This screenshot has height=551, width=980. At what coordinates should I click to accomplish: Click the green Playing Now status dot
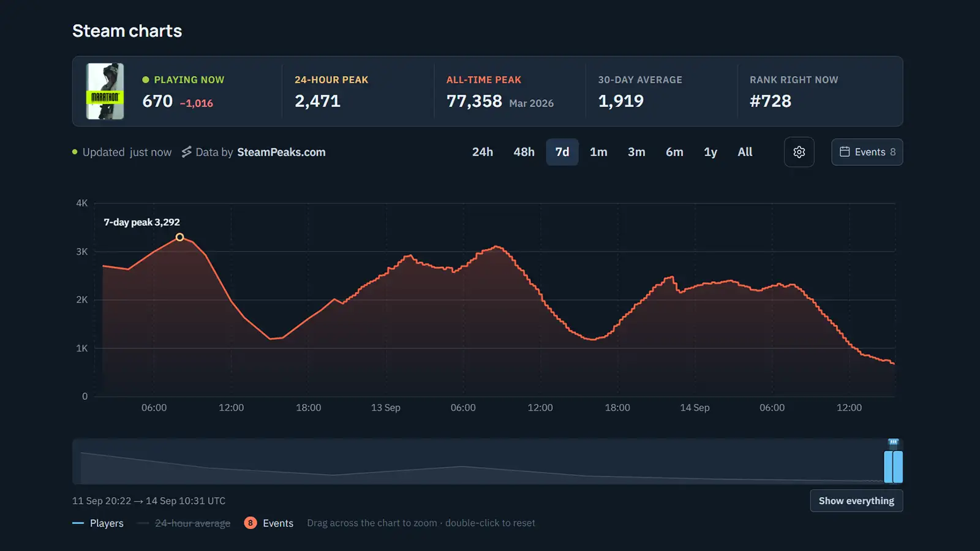pyautogui.click(x=146, y=80)
